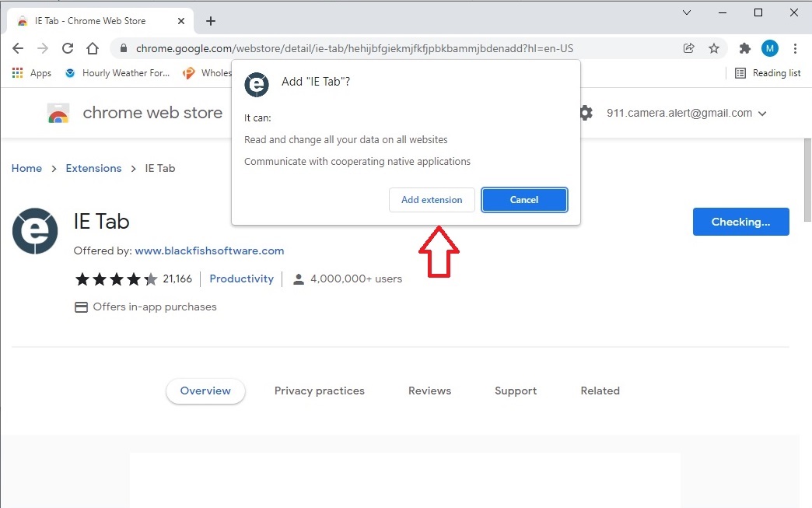Open the Productivity category link
The width and height of the screenshot is (812, 508).
coord(241,279)
